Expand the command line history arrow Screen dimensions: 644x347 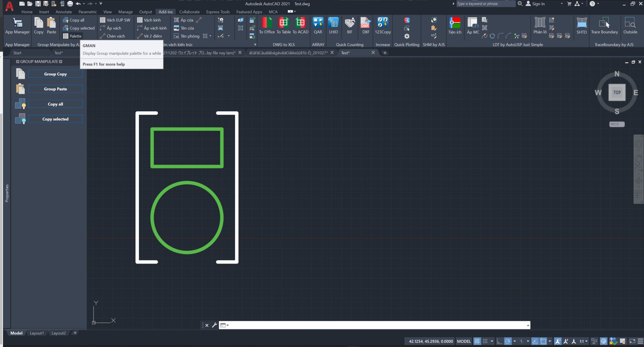pyautogui.click(x=528, y=325)
